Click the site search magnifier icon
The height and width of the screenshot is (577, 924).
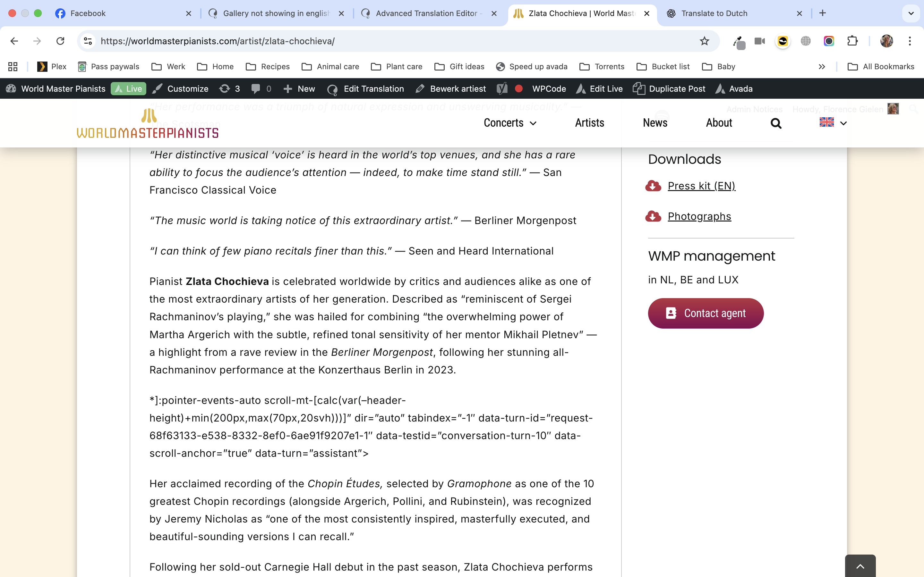click(775, 123)
